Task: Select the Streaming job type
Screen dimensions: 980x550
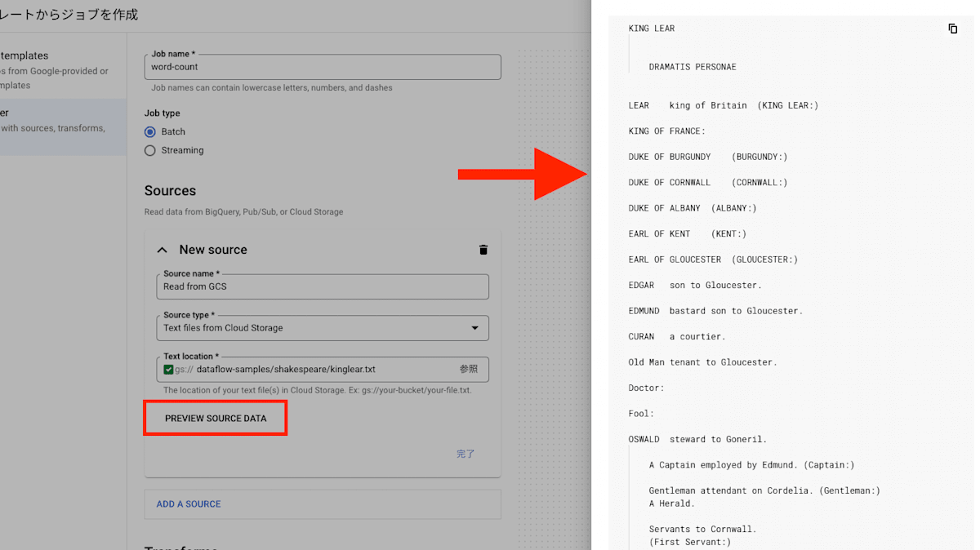Action: click(x=150, y=150)
